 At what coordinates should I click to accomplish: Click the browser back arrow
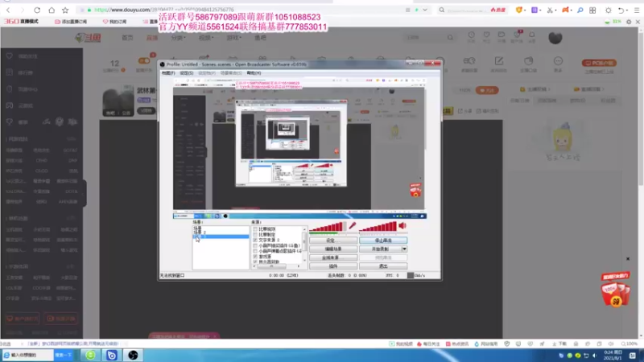[9, 10]
